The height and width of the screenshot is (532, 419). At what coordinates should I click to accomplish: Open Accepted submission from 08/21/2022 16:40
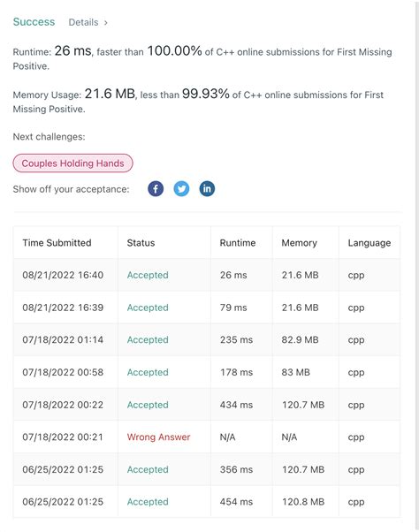[x=148, y=275]
